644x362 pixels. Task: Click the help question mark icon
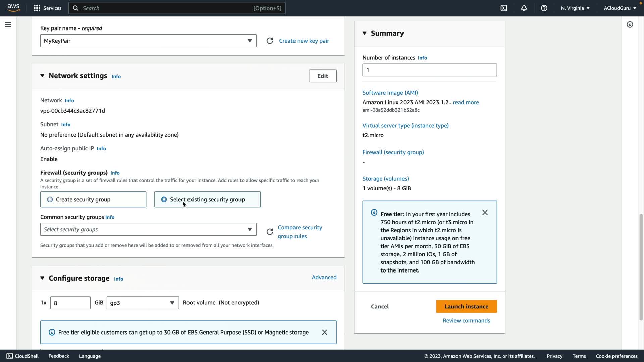click(544, 8)
